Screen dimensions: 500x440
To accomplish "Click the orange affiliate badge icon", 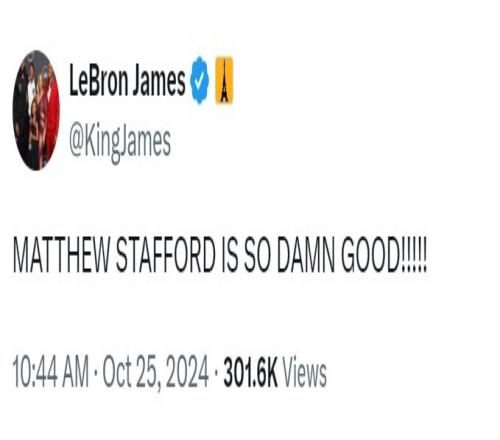I will (x=224, y=80).
